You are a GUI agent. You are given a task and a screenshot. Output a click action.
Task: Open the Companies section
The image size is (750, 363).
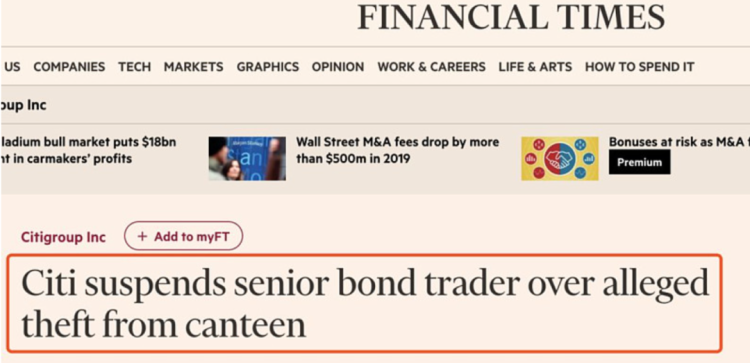coord(69,66)
